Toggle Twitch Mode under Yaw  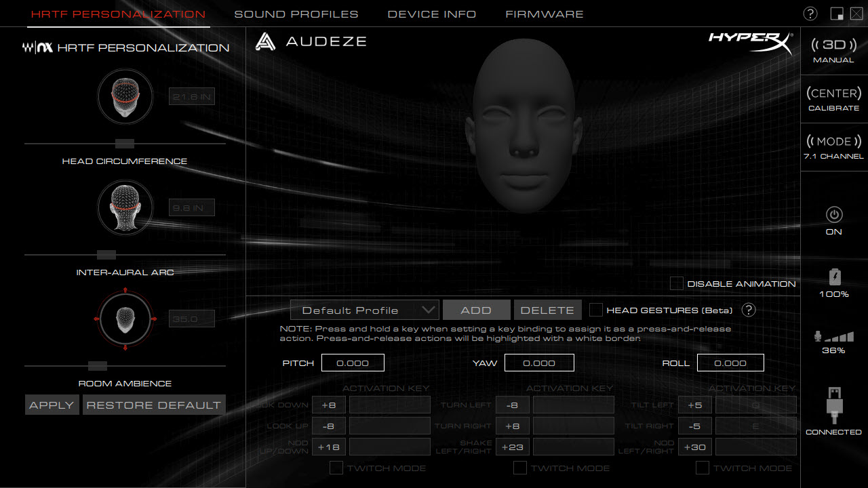point(519,468)
